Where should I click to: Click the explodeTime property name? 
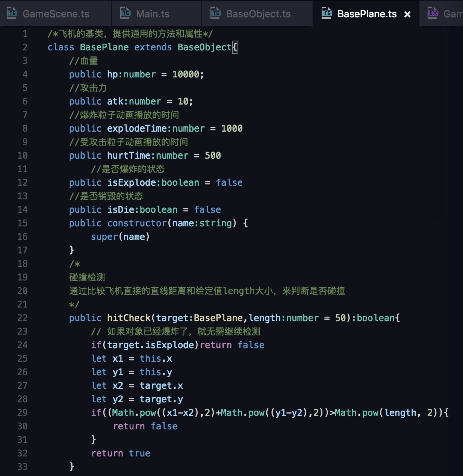[137, 128]
